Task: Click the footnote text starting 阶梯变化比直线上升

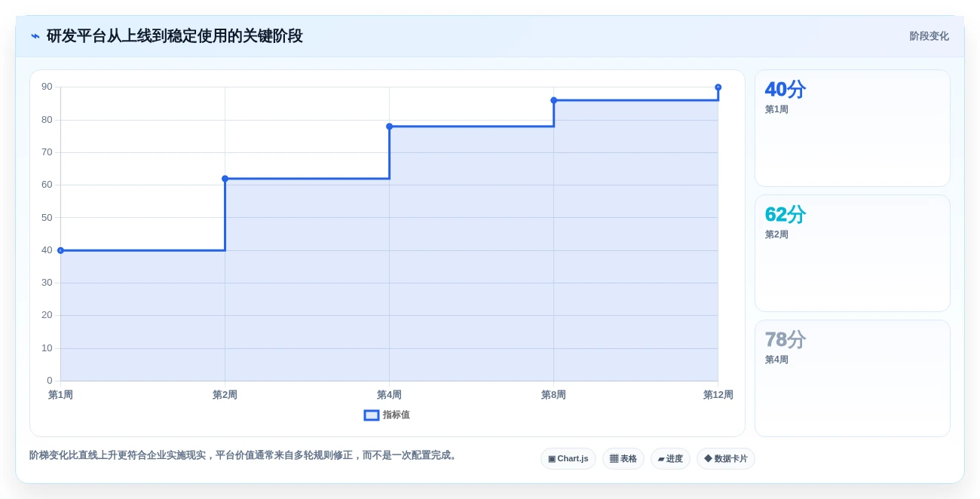Action: [x=244, y=455]
